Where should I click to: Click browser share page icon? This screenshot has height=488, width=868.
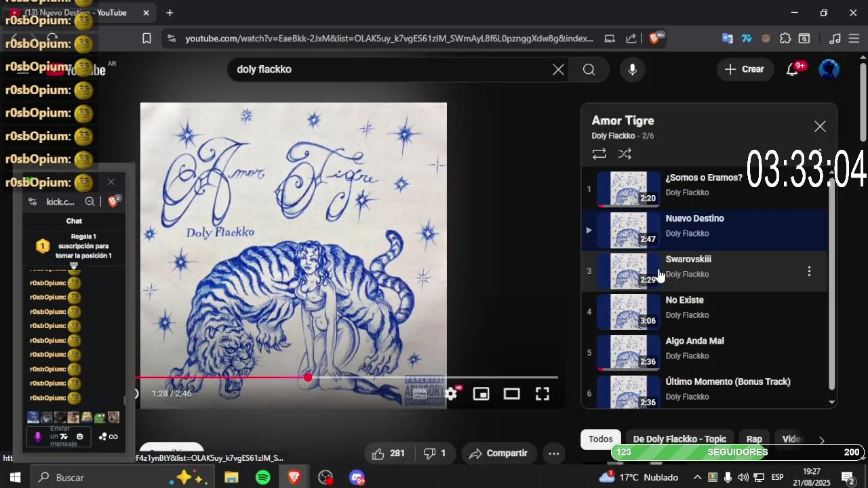coord(631,39)
